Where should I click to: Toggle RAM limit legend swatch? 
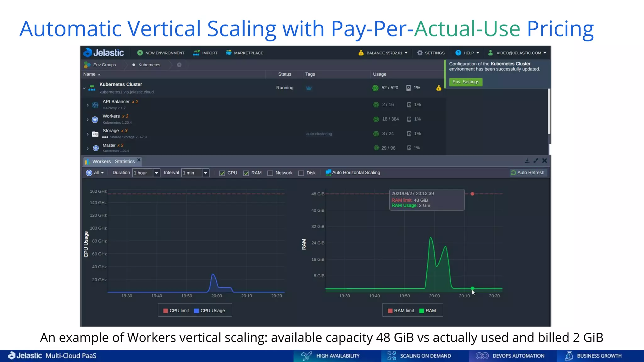click(x=390, y=311)
